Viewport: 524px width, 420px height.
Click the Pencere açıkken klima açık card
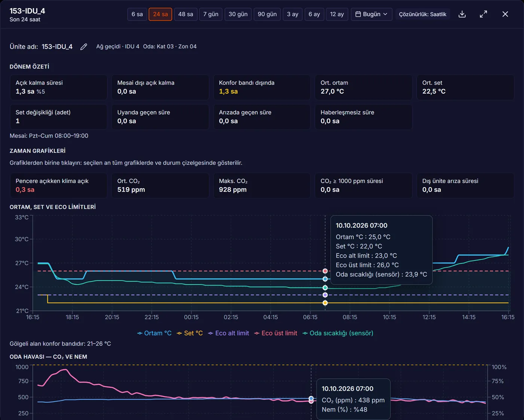58,185
